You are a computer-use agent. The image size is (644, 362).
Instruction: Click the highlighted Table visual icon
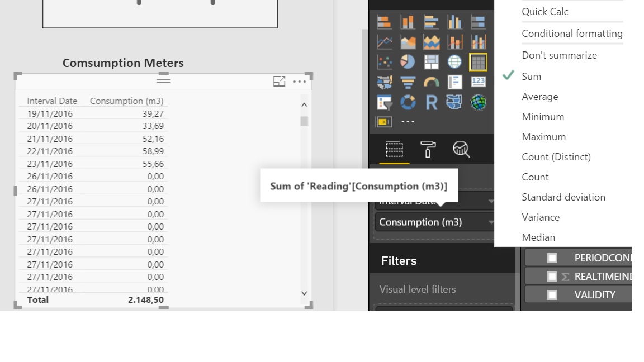point(478,62)
